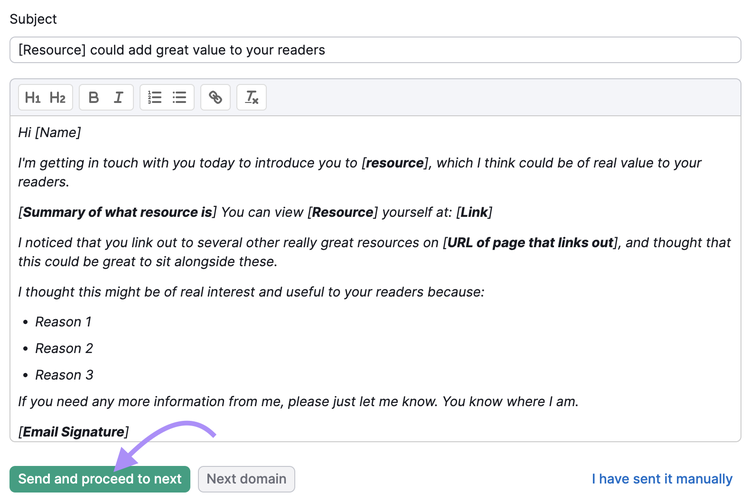Apply Heading 1 formatting
The height and width of the screenshot is (502, 750).
tap(33, 98)
